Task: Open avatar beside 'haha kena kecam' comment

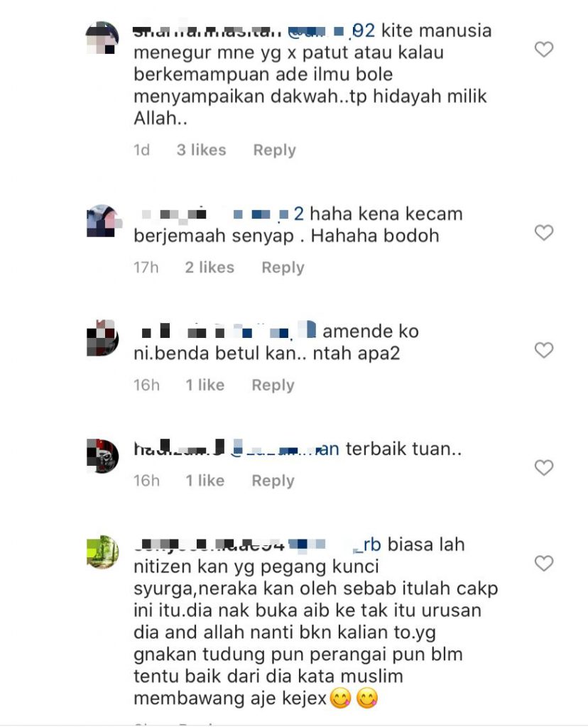Action: coord(102,222)
